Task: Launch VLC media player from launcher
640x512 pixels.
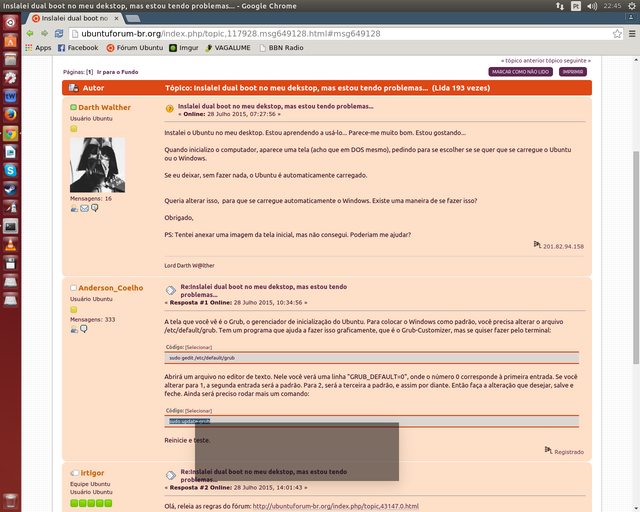Action: [x=11, y=245]
